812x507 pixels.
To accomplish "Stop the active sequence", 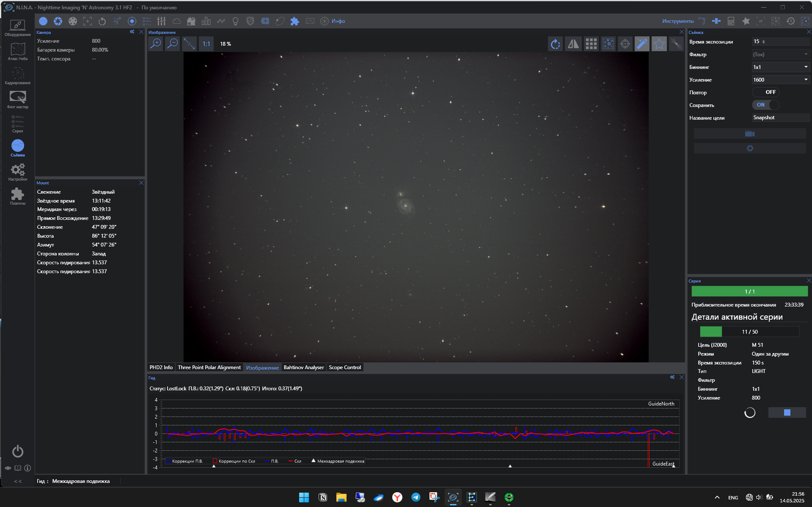I will (787, 413).
